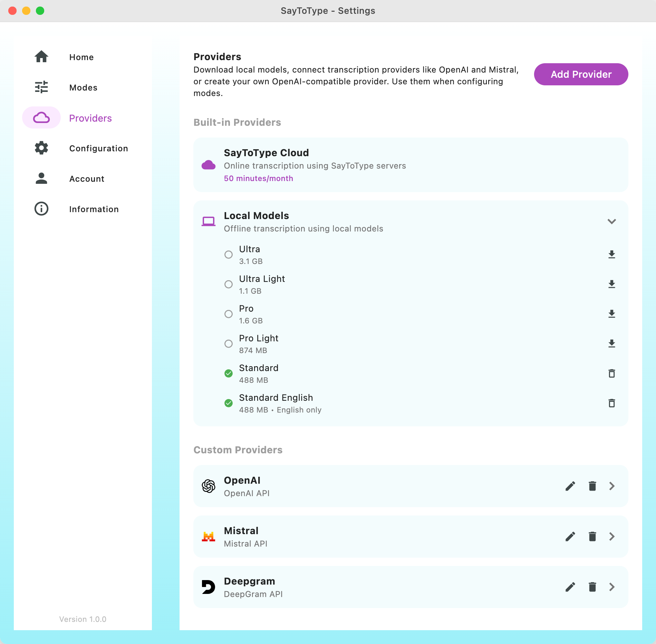Delete the Standard English model
The height and width of the screenshot is (644, 656).
click(x=611, y=403)
